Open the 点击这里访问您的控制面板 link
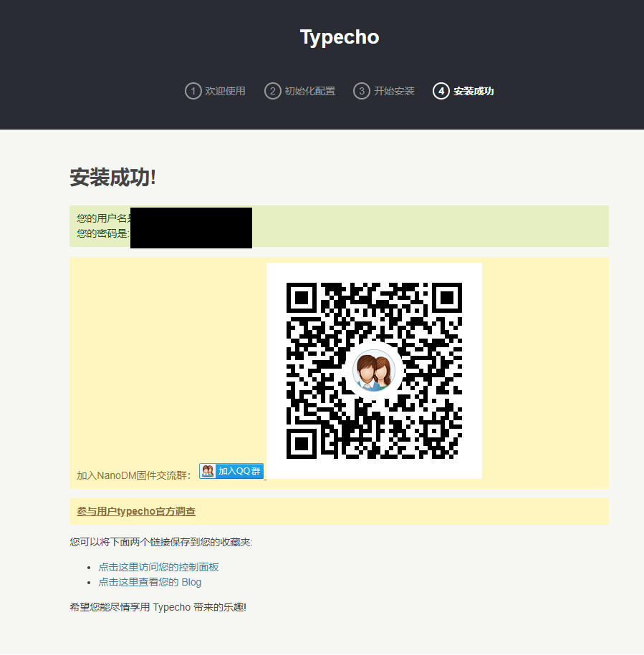Image resolution: width=644 pixels, height=655 pixels. click(158, 567)
